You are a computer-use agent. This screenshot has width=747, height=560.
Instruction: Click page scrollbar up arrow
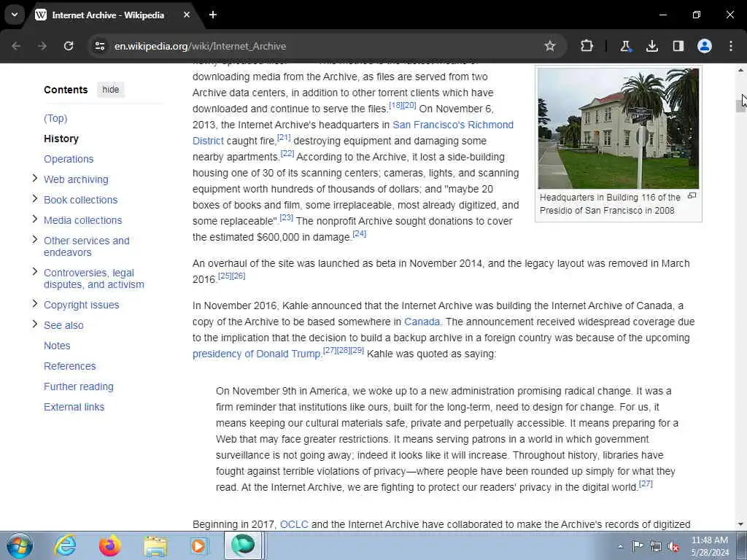tap(741, 70)
